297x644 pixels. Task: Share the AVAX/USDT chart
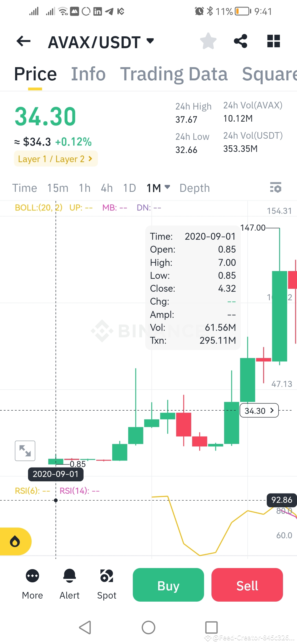pos(241,41)
